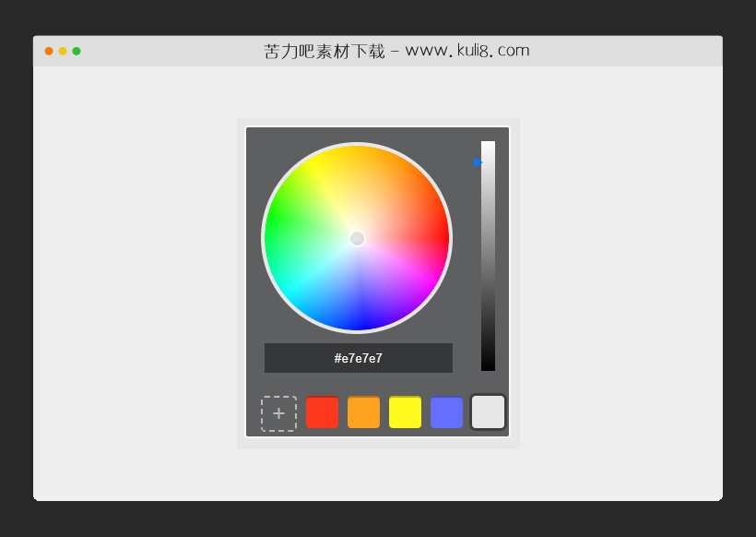Viewport: 756px width, 537px height.
Task: Select the blue color swatch
Action: 446,412
